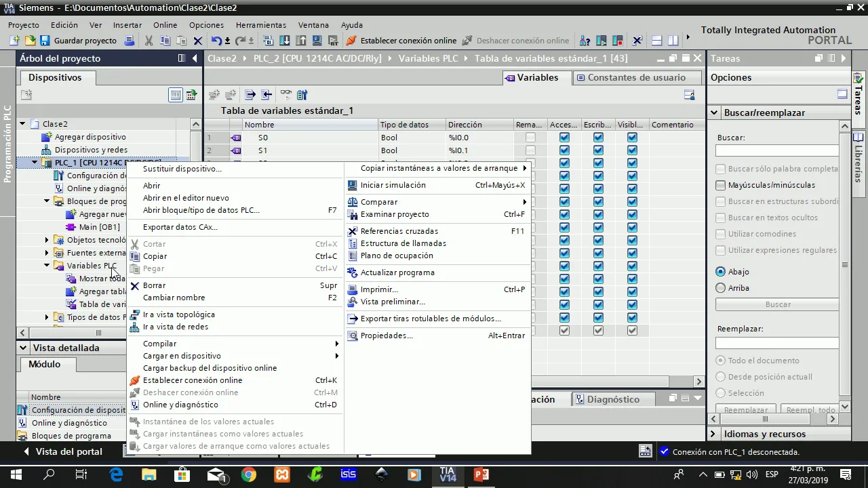868x488 pixels.
Task: Open Microsoft Edge from the taskbar
Action: tap(116, 474)
